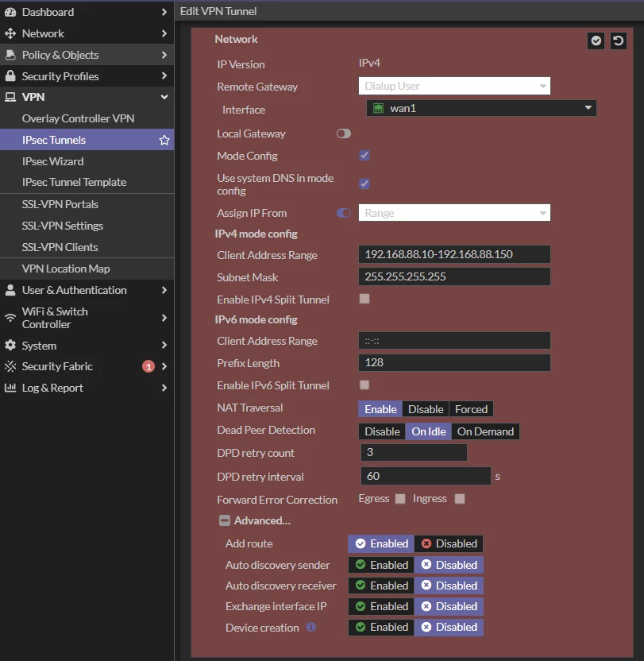The image size is (644, 661).
Task: Expand User & Authentication chevron
Action: click(164, 290)
